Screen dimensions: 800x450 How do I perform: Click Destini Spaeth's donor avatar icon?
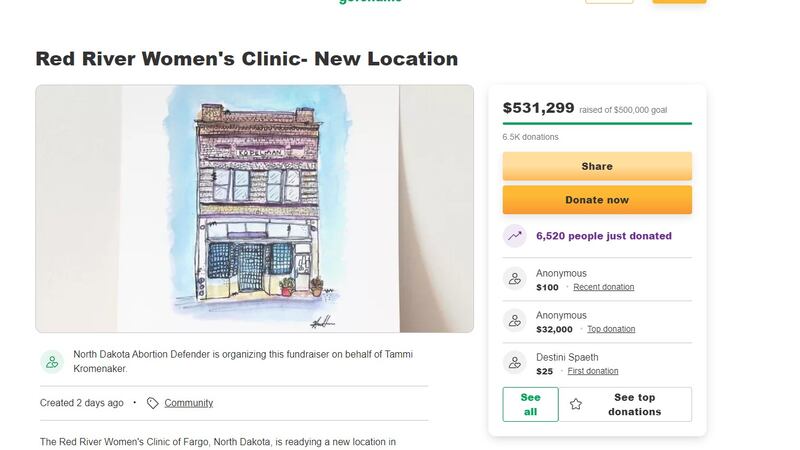pyautogui.click(x=515, y=363)
